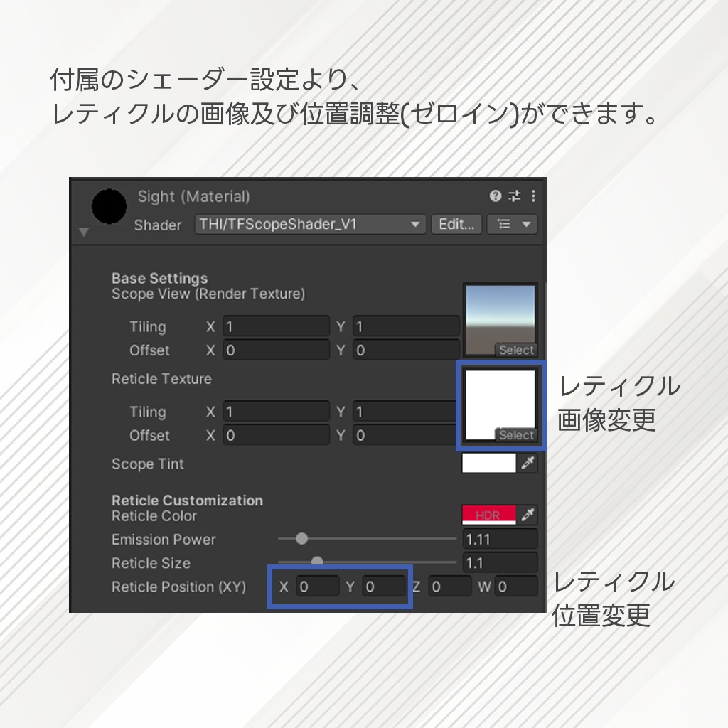
Task: Open the THI/TFScopeShader_V1 shader dropdown
Action: coord(309,225)
